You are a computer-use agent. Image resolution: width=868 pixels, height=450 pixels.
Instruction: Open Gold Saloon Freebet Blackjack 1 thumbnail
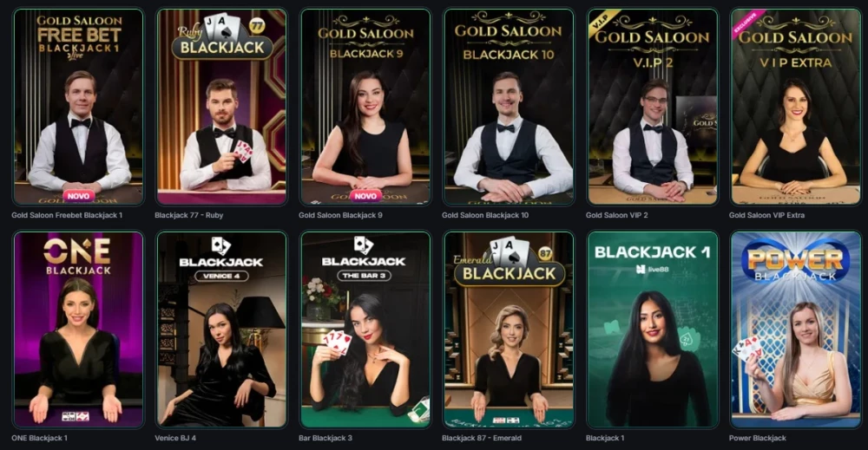click(78, 107)
